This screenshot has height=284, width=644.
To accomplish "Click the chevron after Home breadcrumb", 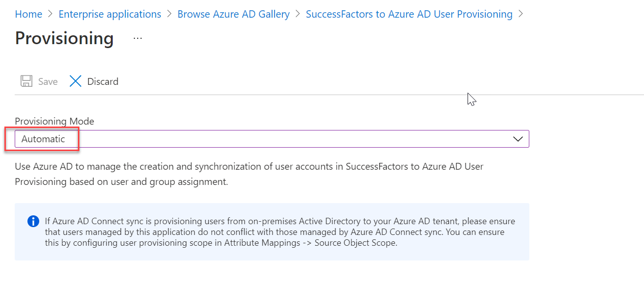I will click(49, 14).
